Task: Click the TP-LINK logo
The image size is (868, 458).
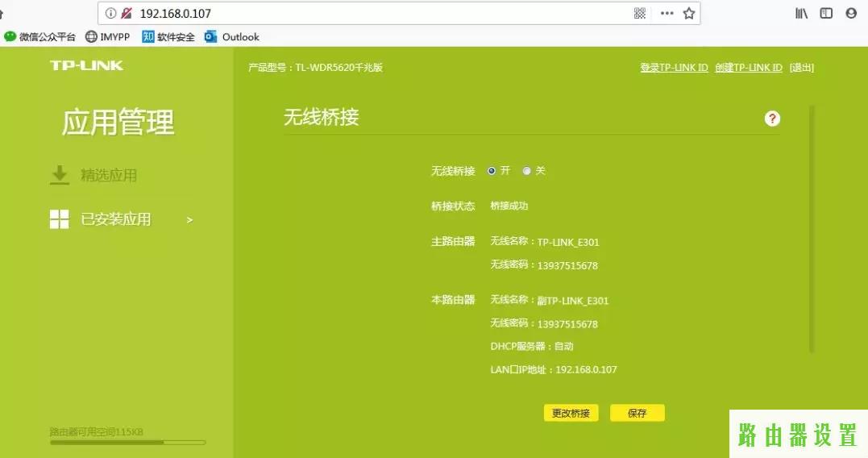Action: click(86, 66)
